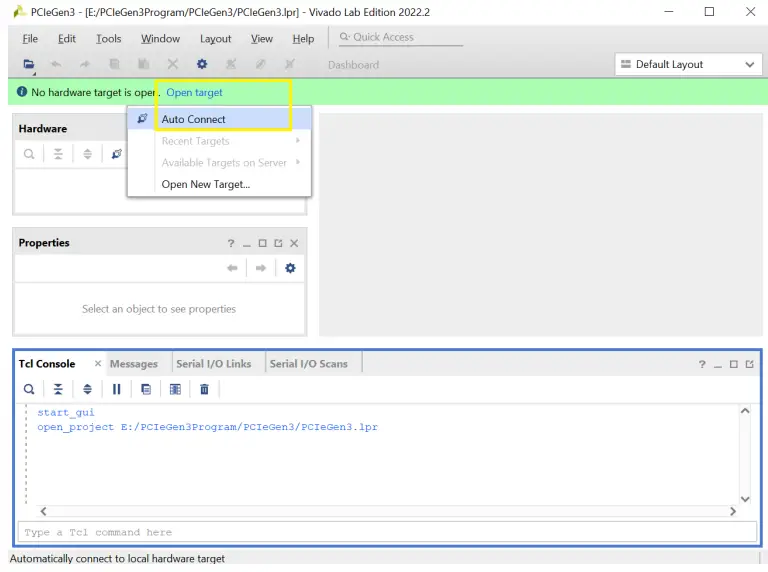Float the Tcl Console panel

(x=749, y=364)
